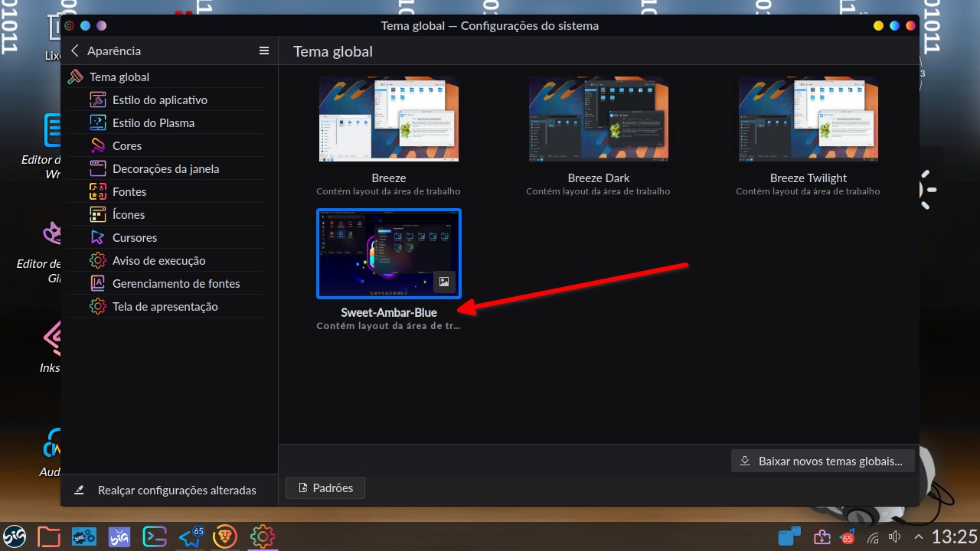
Task: Click the Padrões button
Action: (x=325, y=487)
